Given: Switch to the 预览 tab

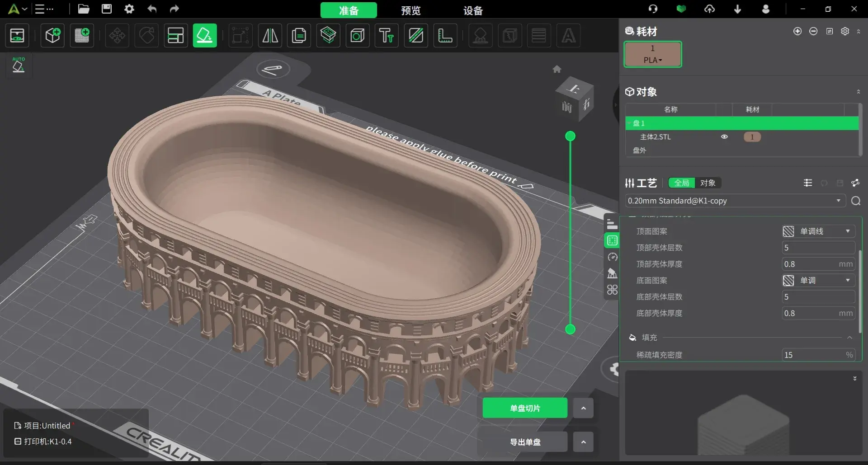Looking at the screenshot, I should pyautogui.click(x=410, y=10).
